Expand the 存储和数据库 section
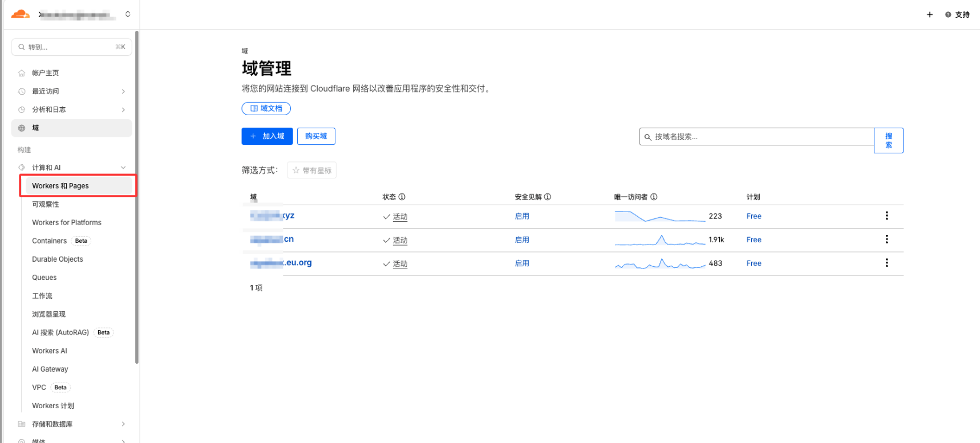This screenshot has height=443, width=980. (123, 424)
